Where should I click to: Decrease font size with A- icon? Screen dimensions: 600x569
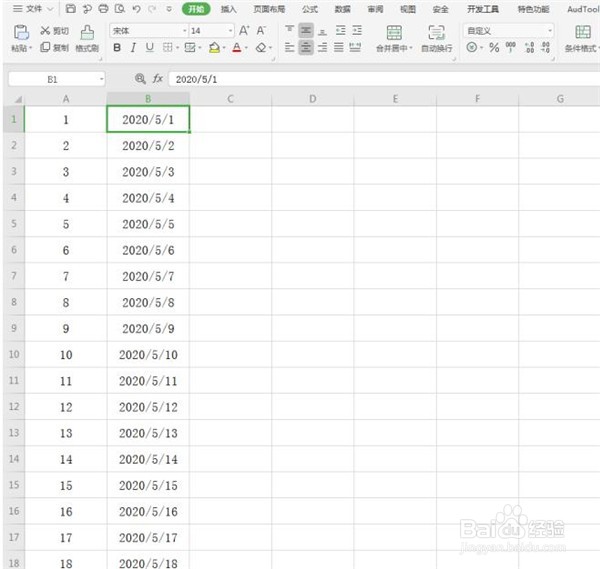click(x=261, y=30)
